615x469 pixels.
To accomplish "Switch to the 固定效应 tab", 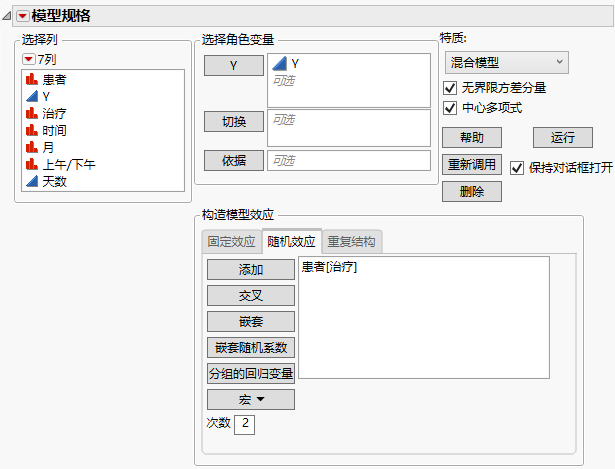I will 231,241.
